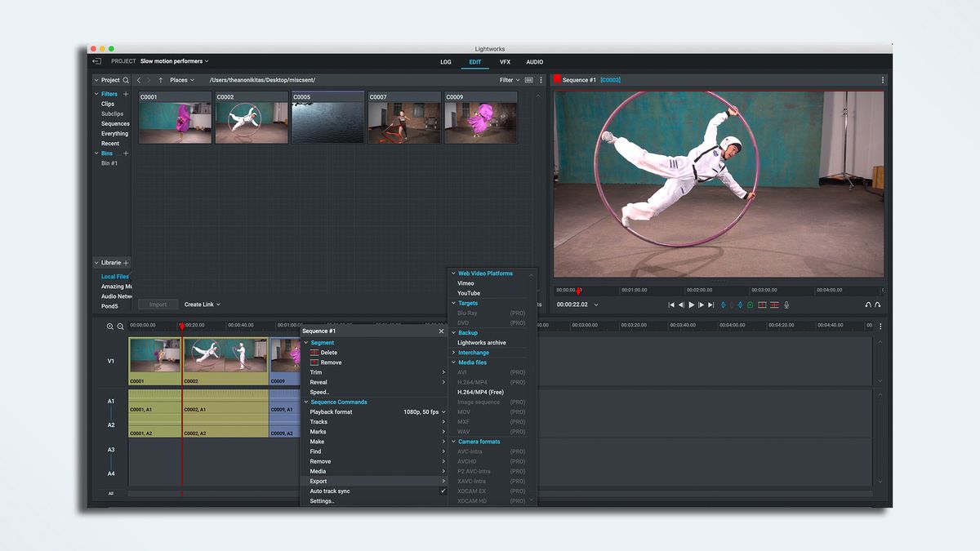
Task: Collapse the Filters section
Action: [96, 94]
